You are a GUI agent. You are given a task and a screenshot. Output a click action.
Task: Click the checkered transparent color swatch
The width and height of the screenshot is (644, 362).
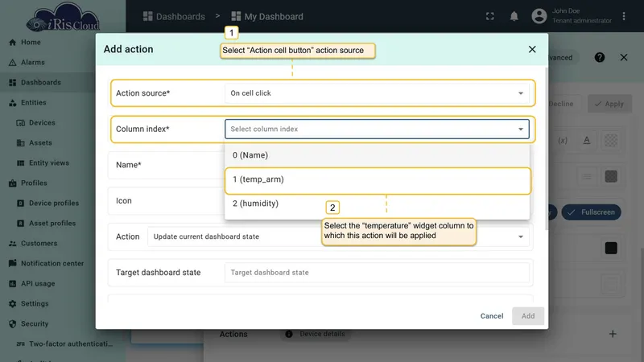[611, 140]
